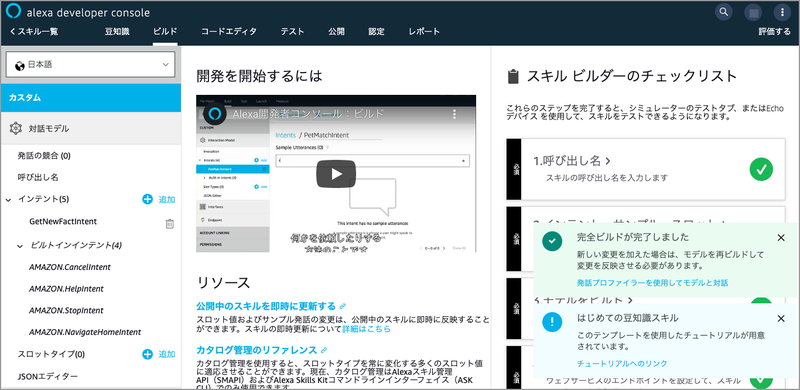This screenshot has width=800, height=390.
Task: Open the search magnifier icon
Action: (x=723, y=12)
